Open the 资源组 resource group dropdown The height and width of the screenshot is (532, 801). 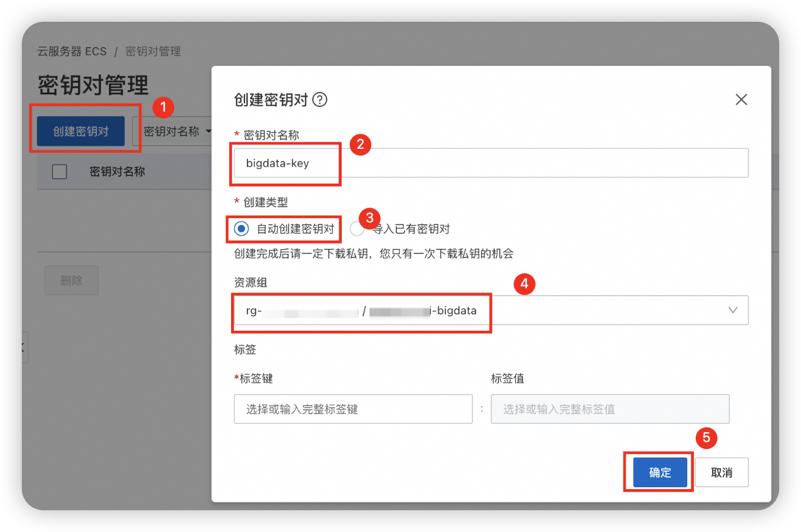pos(733,310)
